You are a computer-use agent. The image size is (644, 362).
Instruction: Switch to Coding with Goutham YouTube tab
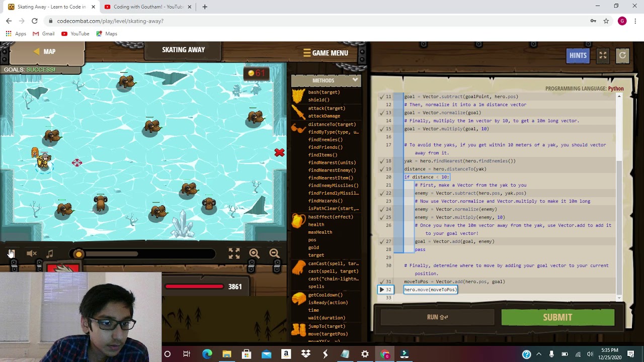146,7
